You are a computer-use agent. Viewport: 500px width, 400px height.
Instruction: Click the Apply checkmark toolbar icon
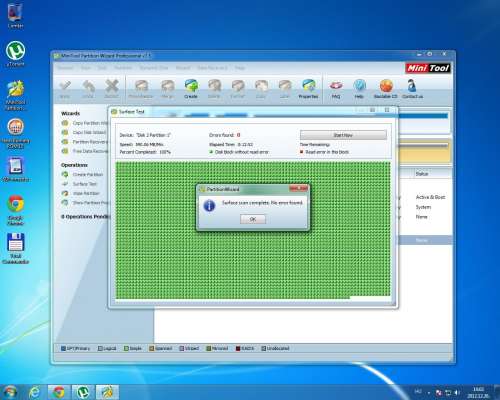coord(65,88)
